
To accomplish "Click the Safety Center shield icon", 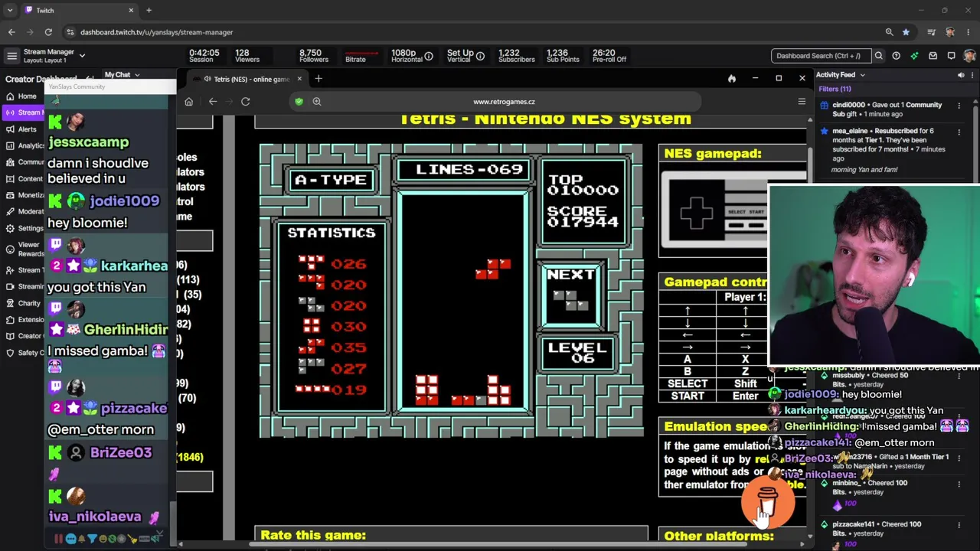I will [x=10, y=353].
